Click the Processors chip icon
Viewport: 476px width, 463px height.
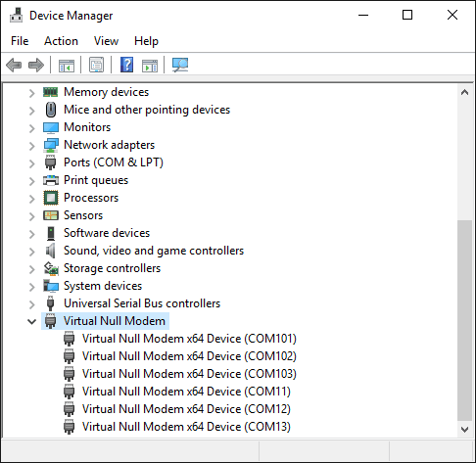[51, 198]
